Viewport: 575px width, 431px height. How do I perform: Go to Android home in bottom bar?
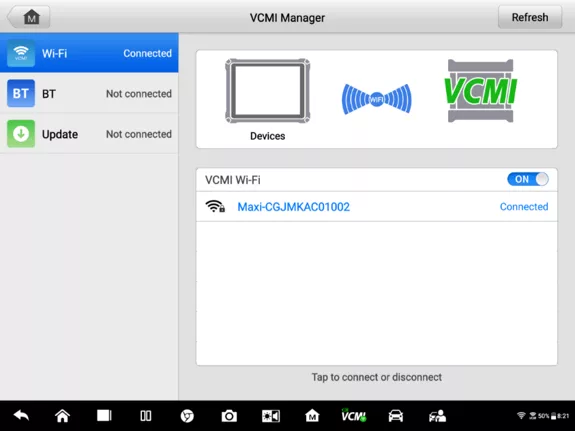(62, 416)
